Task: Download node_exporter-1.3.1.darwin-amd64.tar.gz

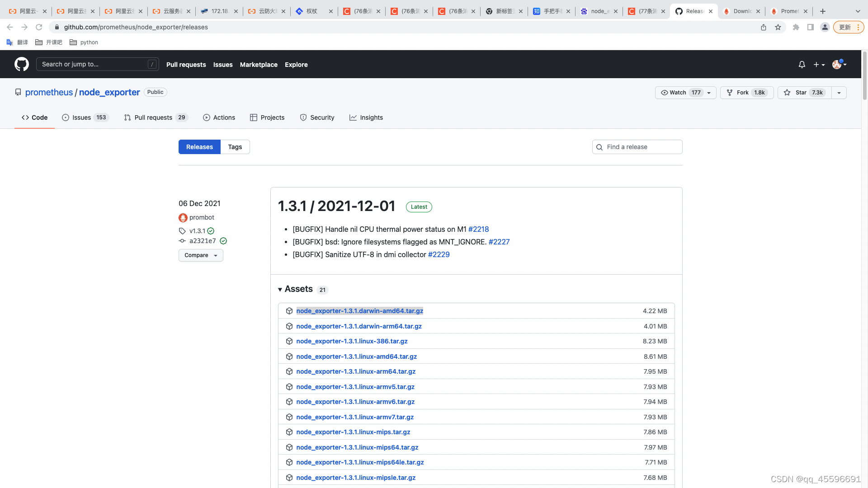Action: 360,311
